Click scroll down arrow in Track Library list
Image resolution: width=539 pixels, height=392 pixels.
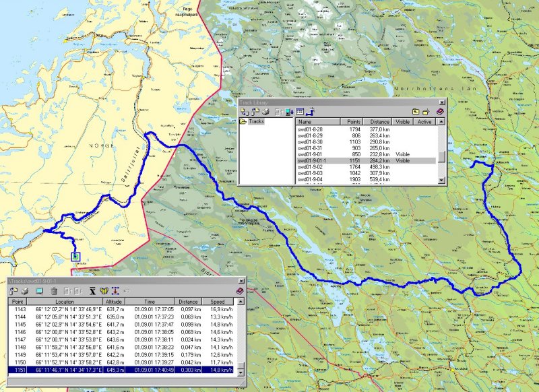coord(442,181)
